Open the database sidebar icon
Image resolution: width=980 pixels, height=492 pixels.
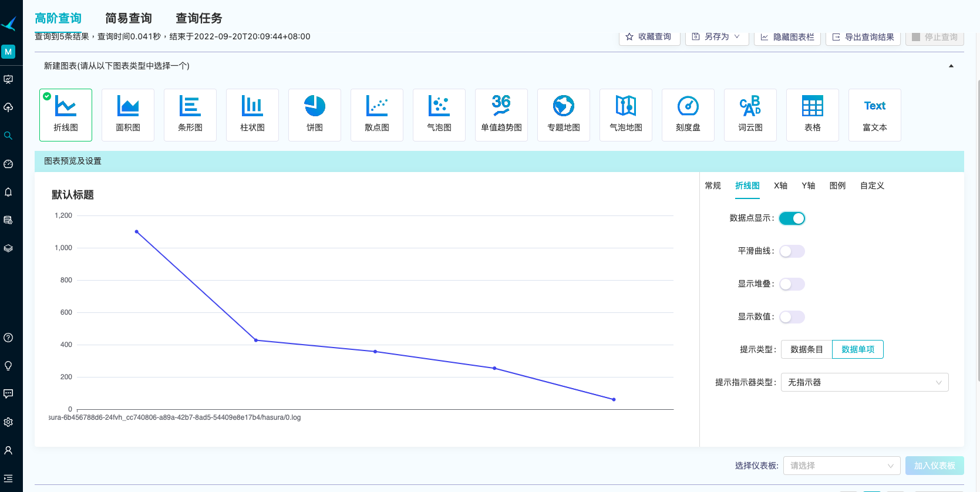pyautogui.click(x=8, y=220)
